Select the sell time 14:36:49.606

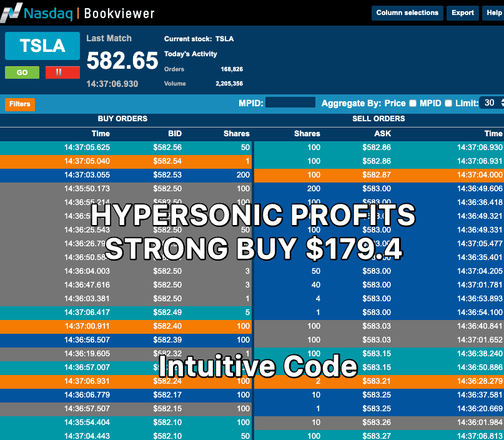point(480,189)
